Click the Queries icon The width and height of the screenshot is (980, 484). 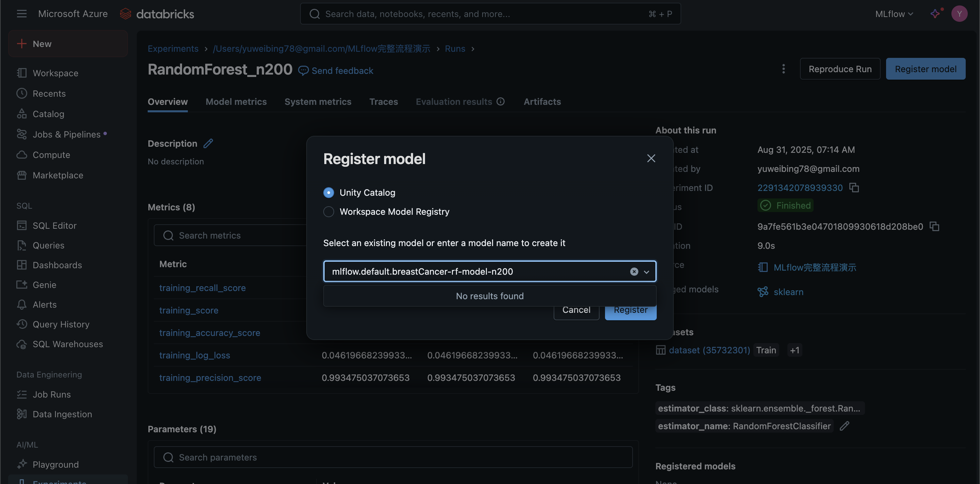tap(22, 245)
